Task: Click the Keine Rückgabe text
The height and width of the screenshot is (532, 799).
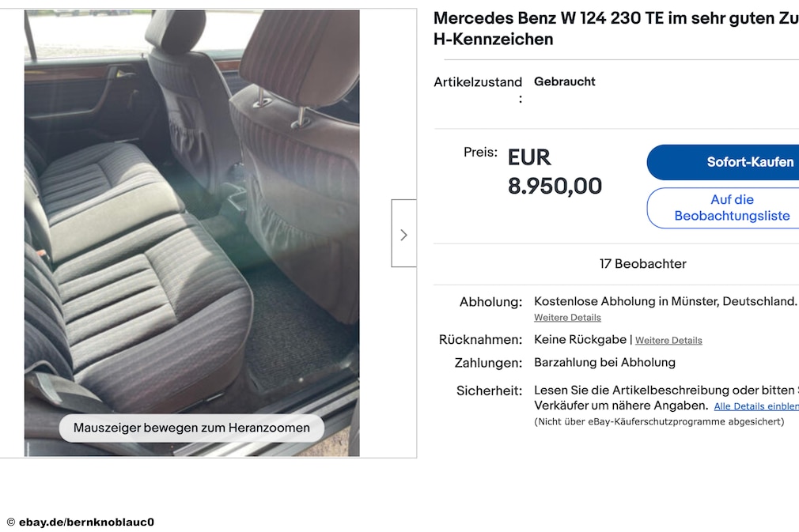Action: click(580, 340)
